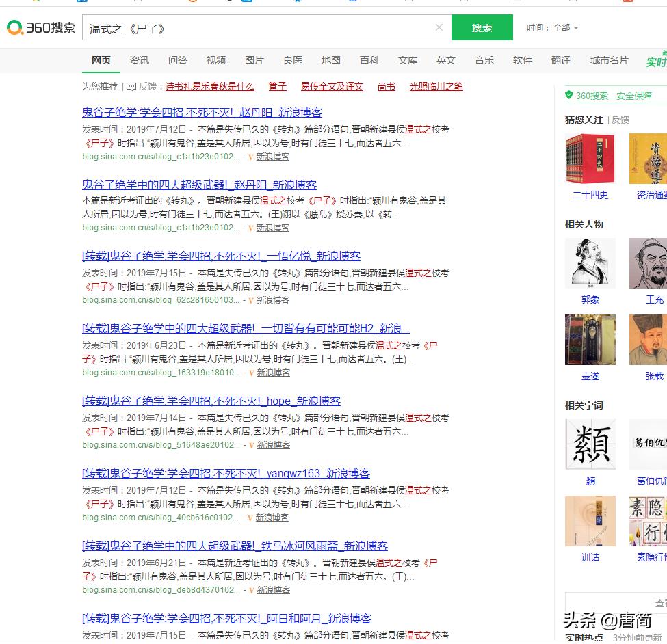Image resolution: width=667 pixels, height=644 pixels.
Task: Click the feedback speech-bubble icon beside 反馈
Action: point(131,86)
